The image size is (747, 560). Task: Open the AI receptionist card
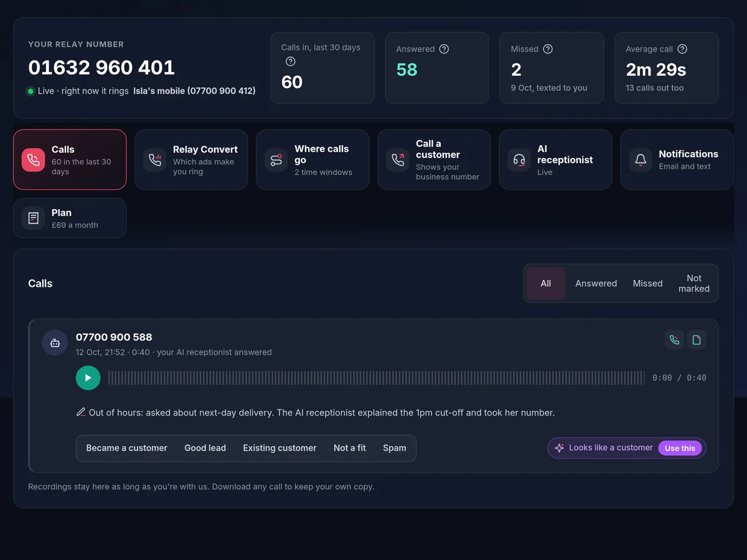pyautogui.click(x=555, y=159)
